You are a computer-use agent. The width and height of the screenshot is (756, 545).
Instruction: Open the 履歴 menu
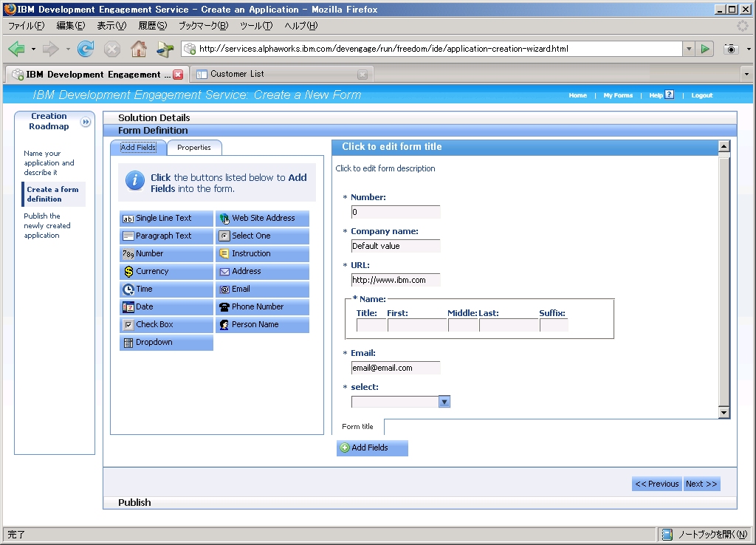pos(152,26)
